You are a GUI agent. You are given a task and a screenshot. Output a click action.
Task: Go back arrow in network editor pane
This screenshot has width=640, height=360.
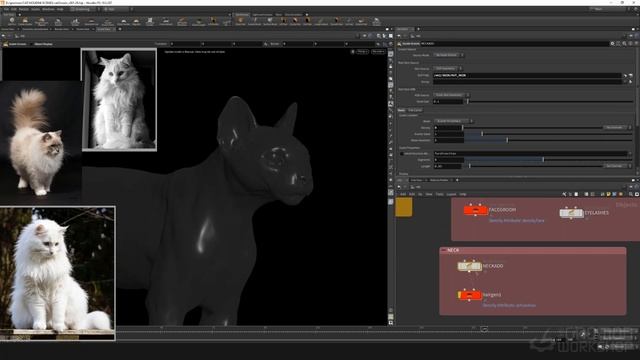coord(399,187)
